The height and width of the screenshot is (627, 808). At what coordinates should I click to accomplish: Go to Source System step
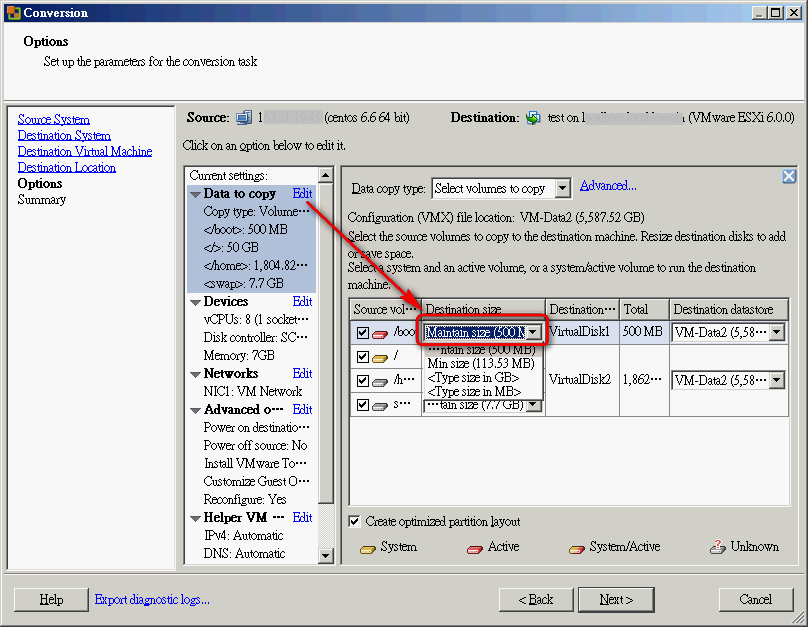click(54, 120)
